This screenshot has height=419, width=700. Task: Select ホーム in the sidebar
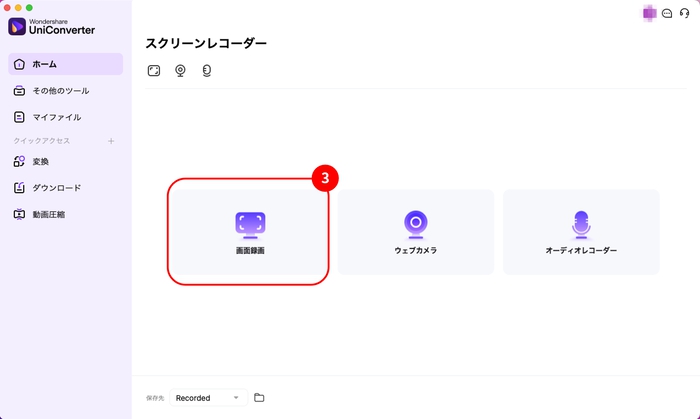pos(65,64)
